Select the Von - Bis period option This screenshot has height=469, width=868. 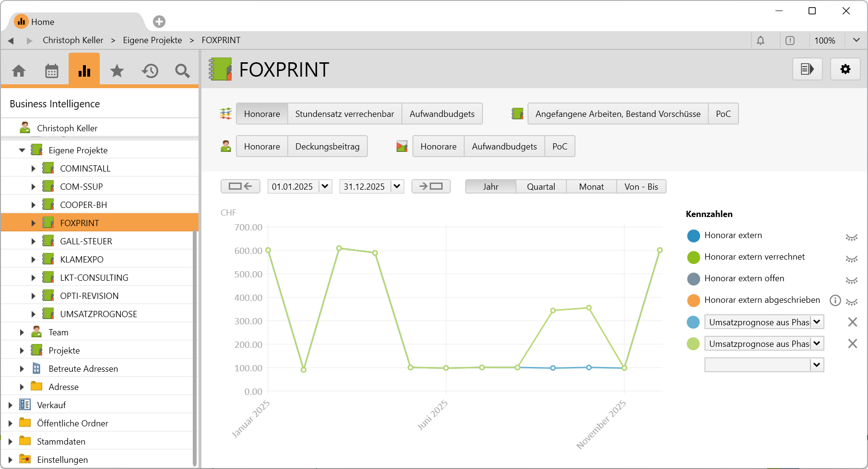tap(641, 186)
